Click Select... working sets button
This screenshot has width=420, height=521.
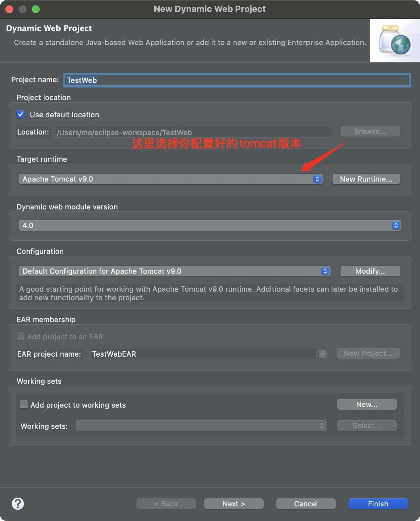click(367, 426)
